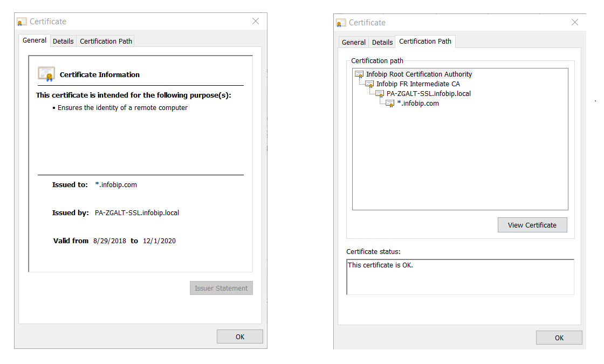Open Details tab in the Certificate Information dialog

(x=63, y=42)
